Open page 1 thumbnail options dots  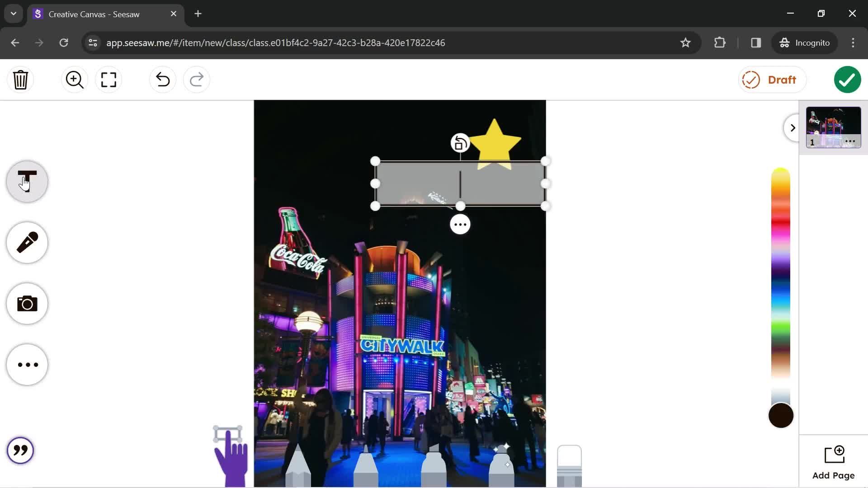(850, 141)
